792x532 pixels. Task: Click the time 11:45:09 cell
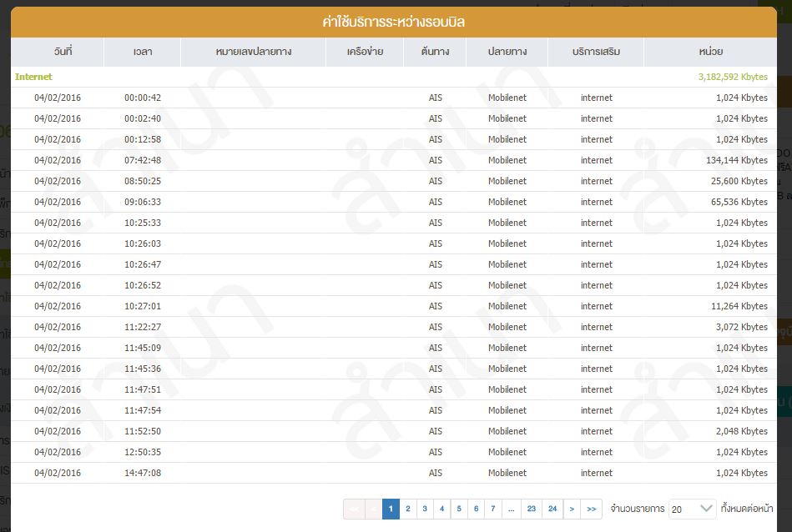pos(143,348)
